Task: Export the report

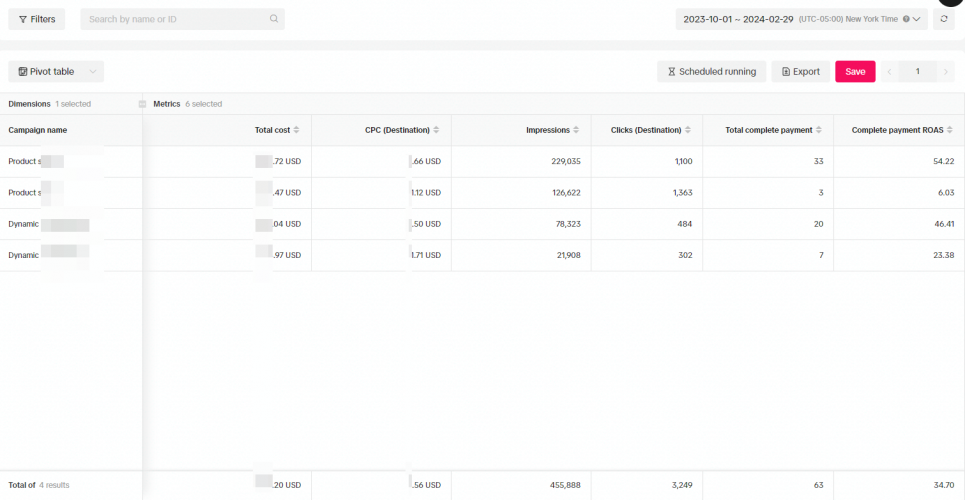Action: [x=800, y=72]
